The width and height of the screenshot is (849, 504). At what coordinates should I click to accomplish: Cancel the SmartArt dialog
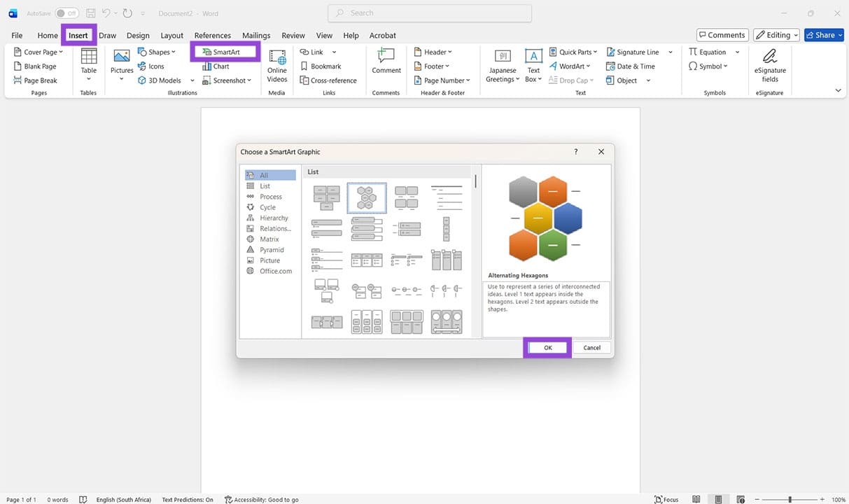(591, 347)
